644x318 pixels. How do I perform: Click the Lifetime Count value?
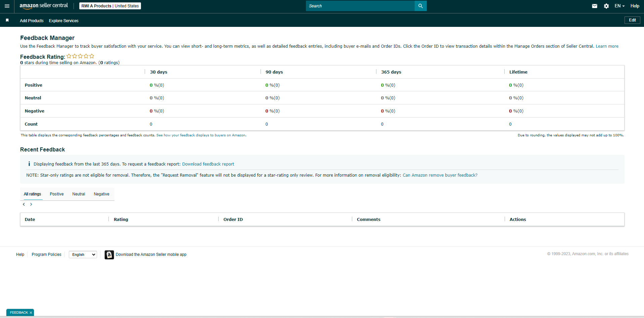coord(510,124)
